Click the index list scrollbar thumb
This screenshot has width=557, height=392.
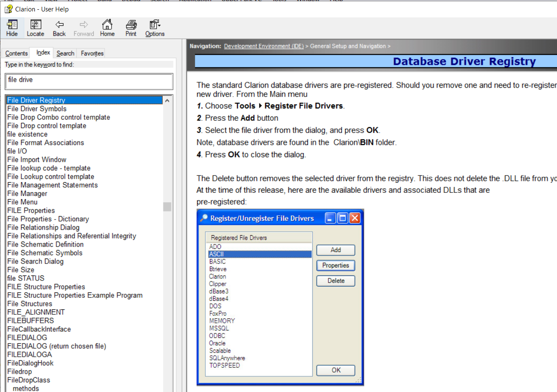click(167, 206)
